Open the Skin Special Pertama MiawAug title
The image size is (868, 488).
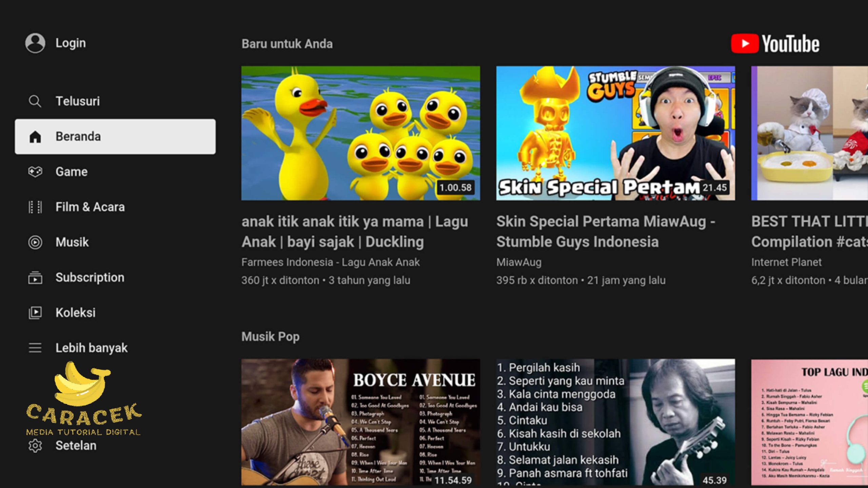pyautogui.click(x=606, y=231)
